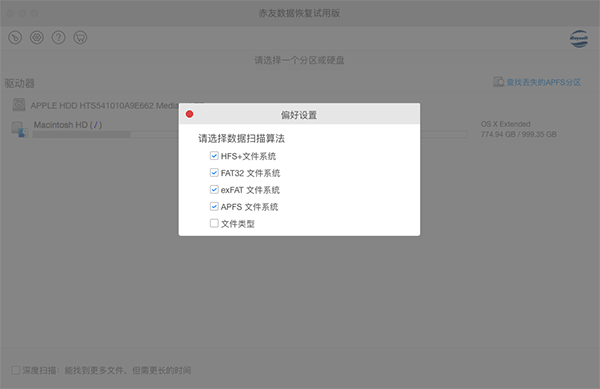Click the Macintosh HD volume icon
600x389 pixels.
click(20, 129)
